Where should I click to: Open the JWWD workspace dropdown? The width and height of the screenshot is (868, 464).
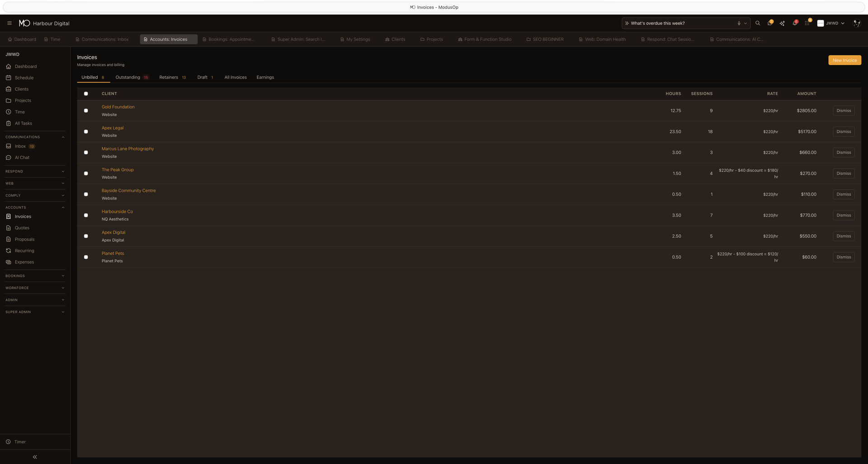coord(831,23)
